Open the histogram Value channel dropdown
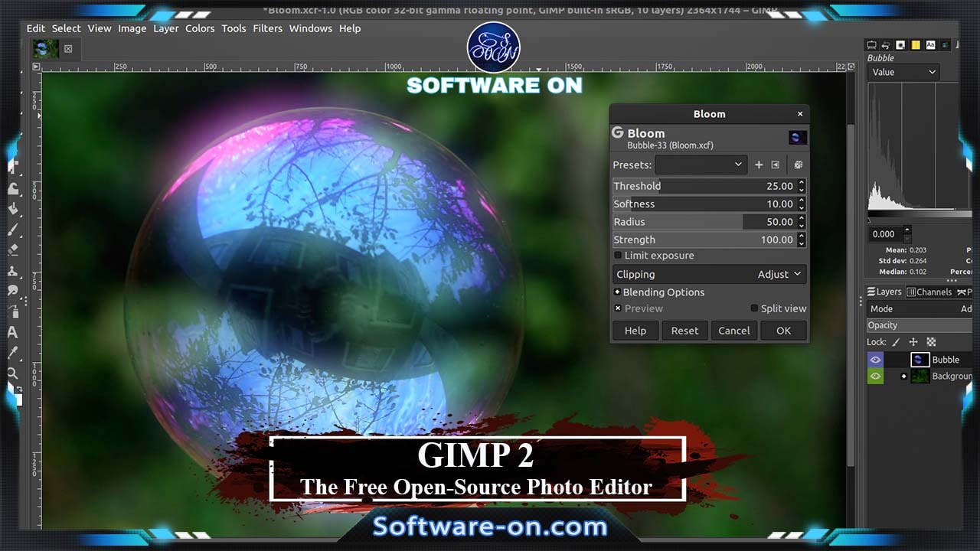980x551 pixels. 904,72
